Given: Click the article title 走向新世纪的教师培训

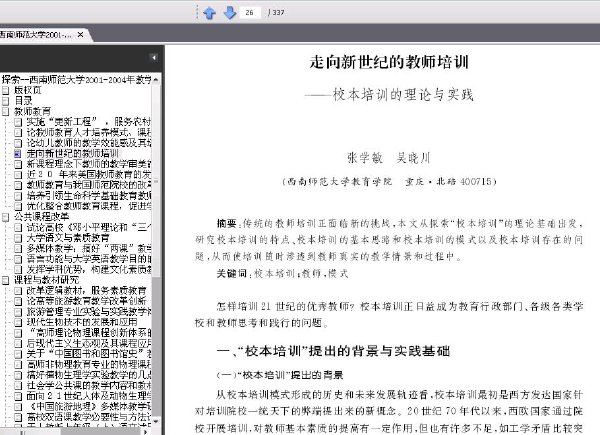Looking at the screenshot, I should click(389, 62).
